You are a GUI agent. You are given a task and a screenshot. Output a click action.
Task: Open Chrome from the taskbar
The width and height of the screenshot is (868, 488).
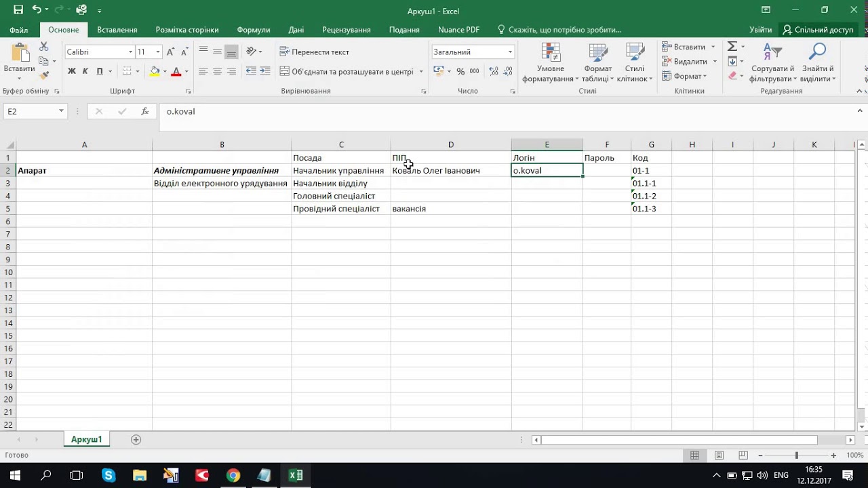(x=233, y=475)
